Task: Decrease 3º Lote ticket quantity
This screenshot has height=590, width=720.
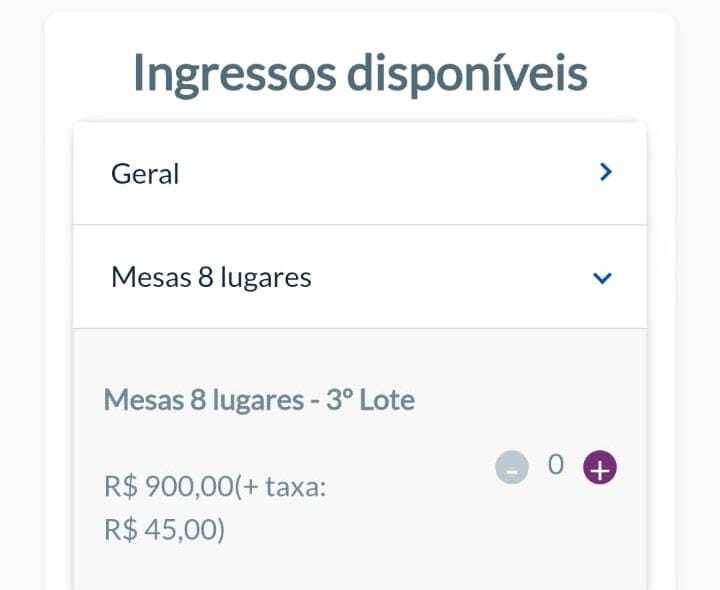Action: pyautogui.click(x=512, y=467)
